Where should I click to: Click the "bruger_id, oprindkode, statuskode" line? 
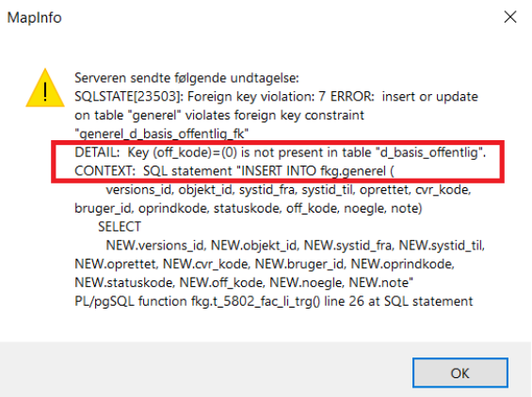249,208
